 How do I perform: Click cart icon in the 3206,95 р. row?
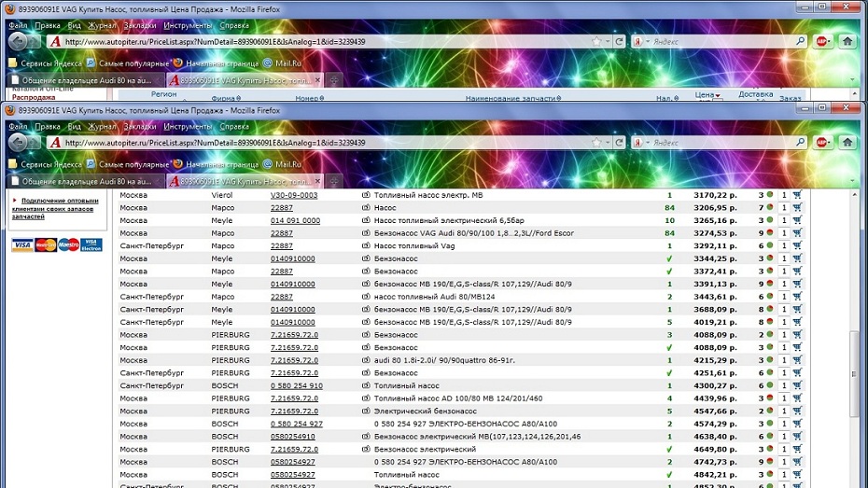797,207
